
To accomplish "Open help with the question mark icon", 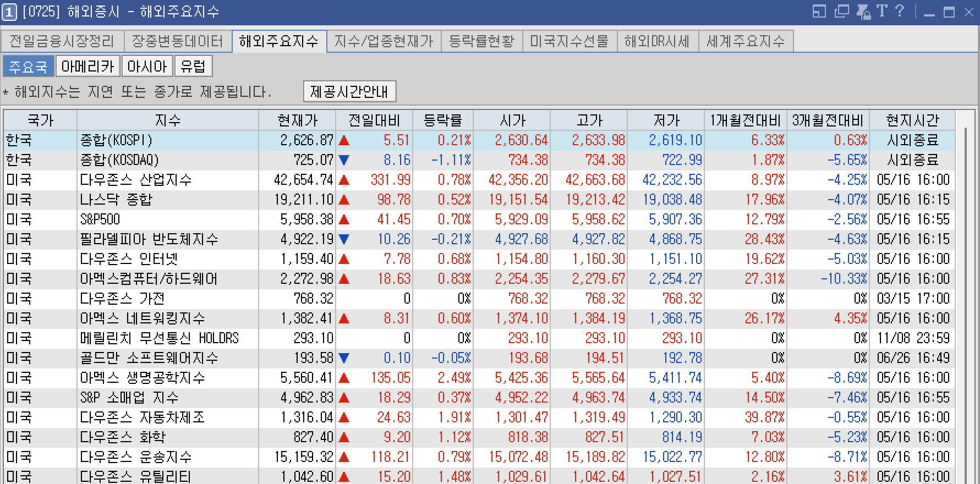I will pyautogui.click(x=900, y=11).
